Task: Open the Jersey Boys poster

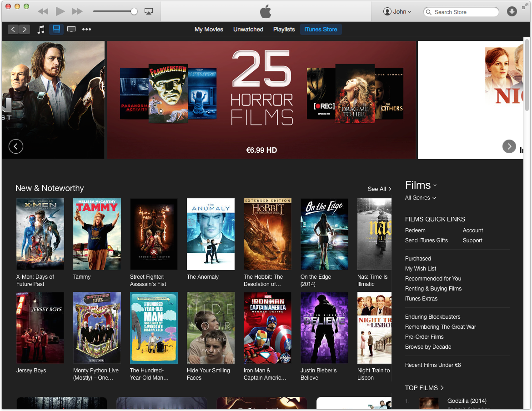Action: [x=40, y=328]
